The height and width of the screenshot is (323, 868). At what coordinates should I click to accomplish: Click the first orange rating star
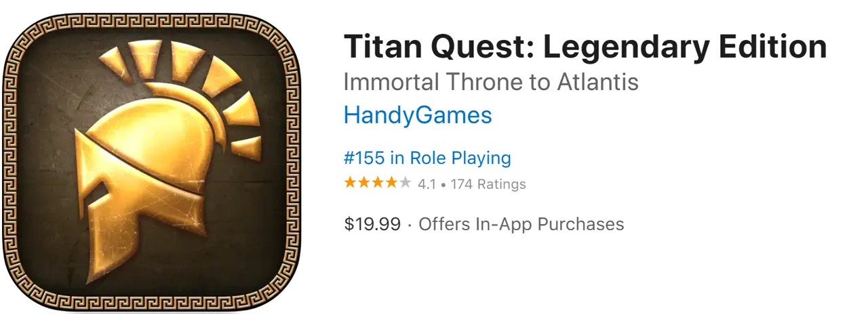tap(351, 183)
